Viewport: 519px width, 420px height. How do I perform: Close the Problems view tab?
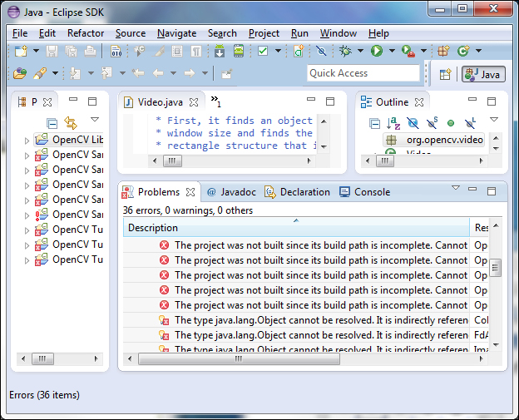tap(190, 192)
